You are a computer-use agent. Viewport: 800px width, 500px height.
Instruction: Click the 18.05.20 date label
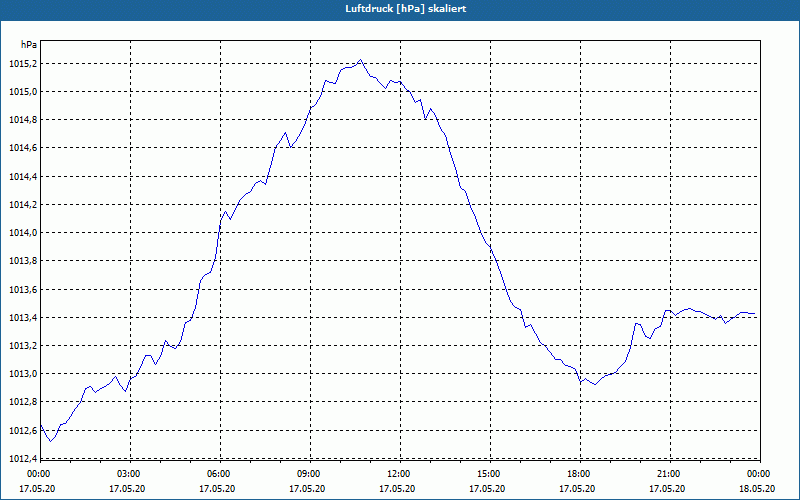pos(757,489)
